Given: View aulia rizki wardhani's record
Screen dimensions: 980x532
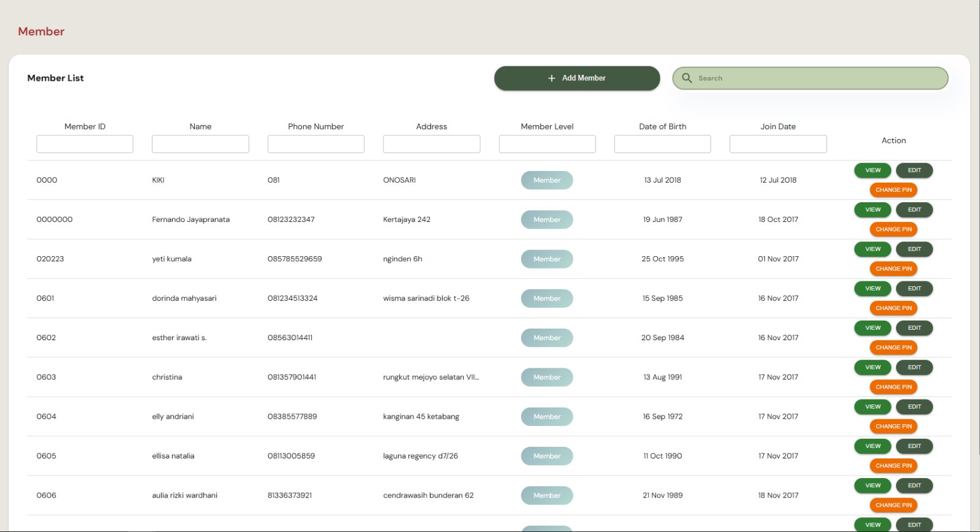Looking at the screenshot, I should pos(873,485).
